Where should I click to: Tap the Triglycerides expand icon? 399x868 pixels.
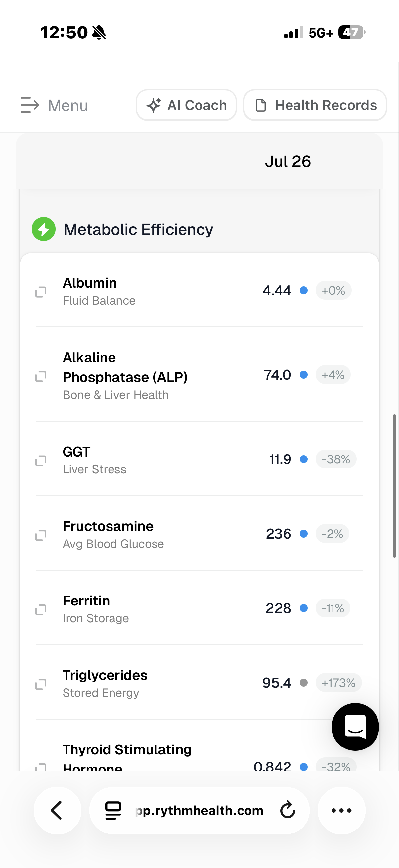click(41, 684)
